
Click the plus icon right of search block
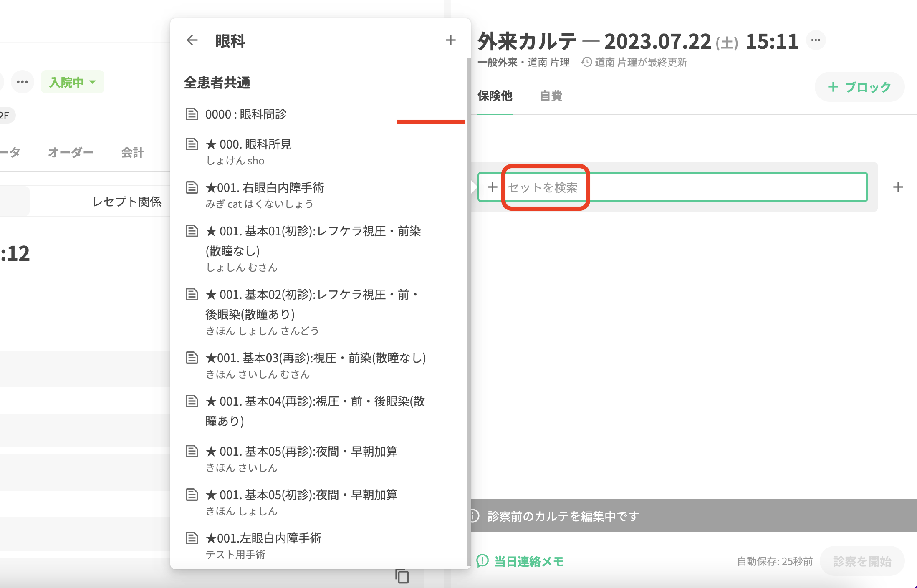[898, 187]
